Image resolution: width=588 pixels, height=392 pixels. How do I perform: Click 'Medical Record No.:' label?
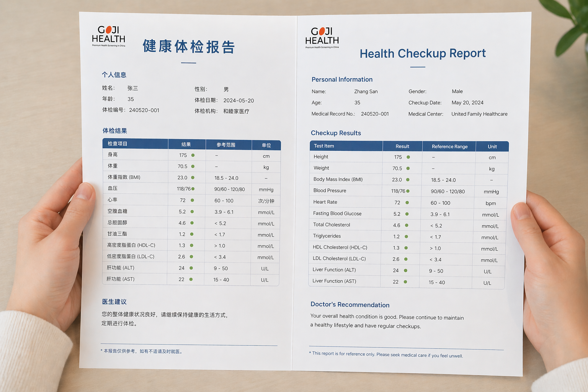click(x=333, y=114)
